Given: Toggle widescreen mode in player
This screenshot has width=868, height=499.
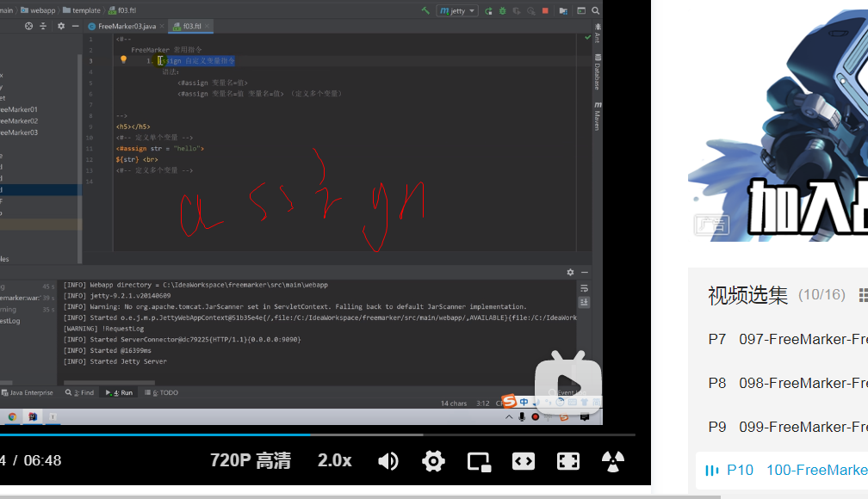Looking at the screenshot, I should pos(524,461).
